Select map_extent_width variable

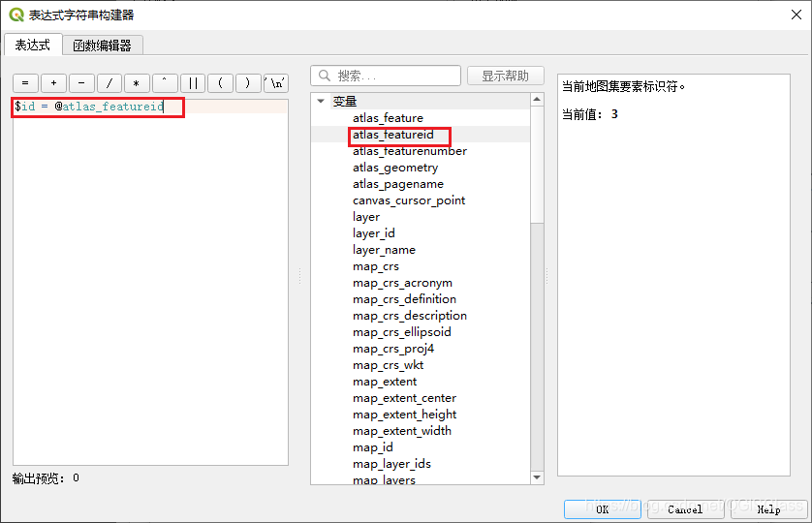pos(402,431)
